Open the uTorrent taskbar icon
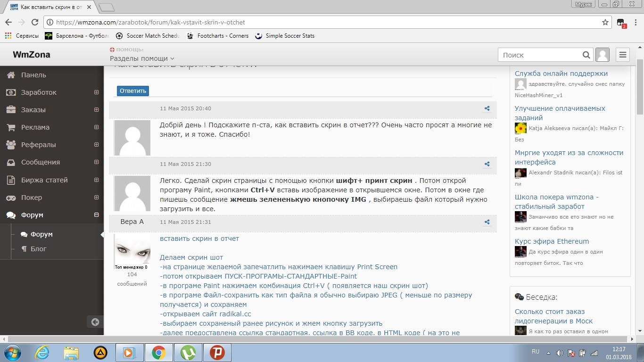This screenshot has width=644, height=362. (188, 353)
